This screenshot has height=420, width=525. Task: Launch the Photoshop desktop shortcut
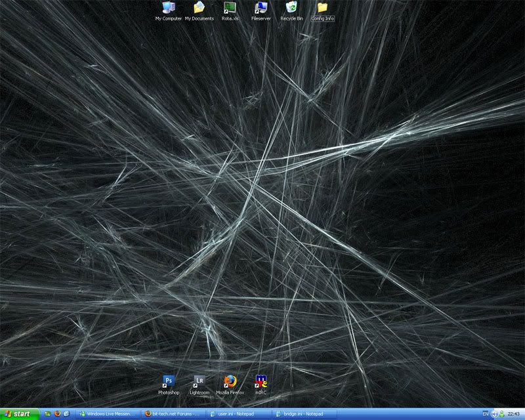(x=169, y=381)
